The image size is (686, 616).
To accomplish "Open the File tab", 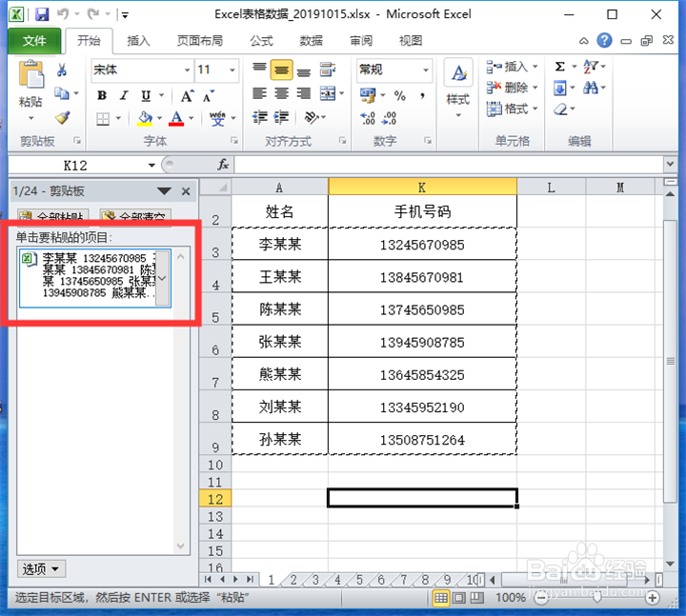I will (34, 41).
